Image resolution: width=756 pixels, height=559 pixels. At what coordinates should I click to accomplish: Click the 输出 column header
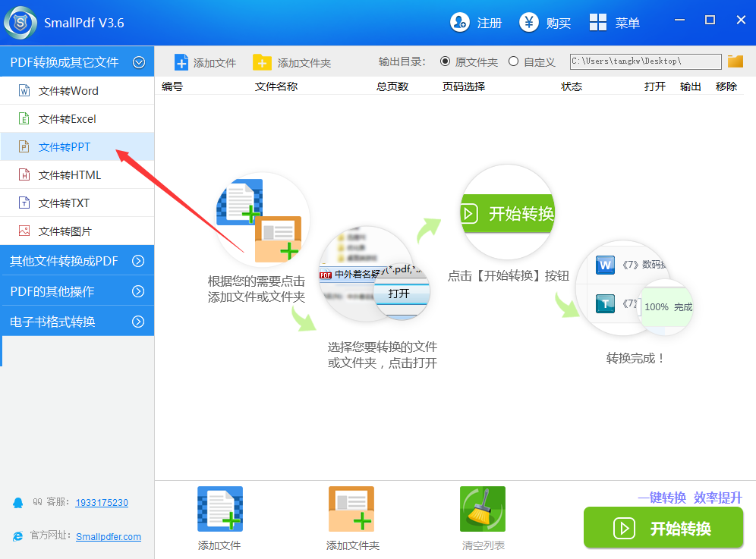[691, 86]
